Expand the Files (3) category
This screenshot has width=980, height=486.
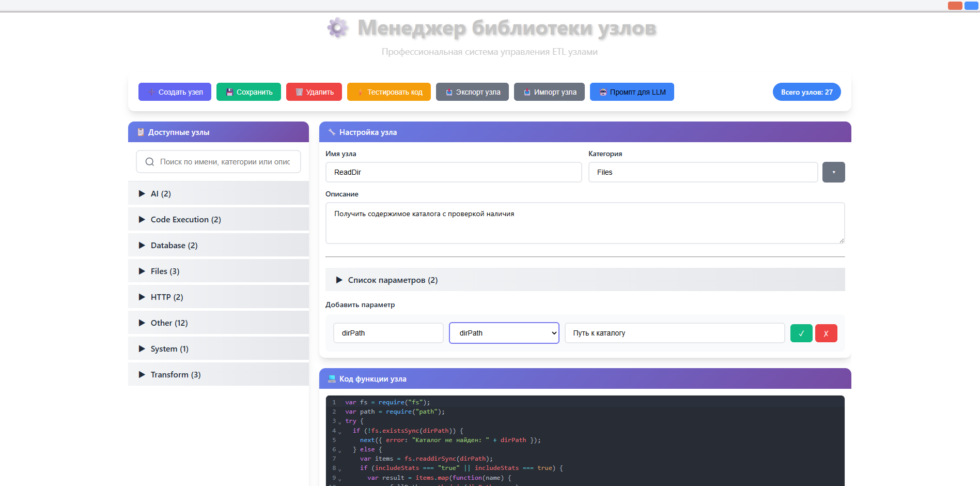pos(219,271)
